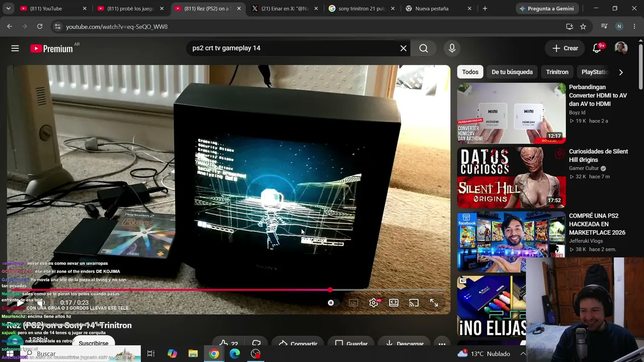Go back with the browser back arrow

point(10,27)
